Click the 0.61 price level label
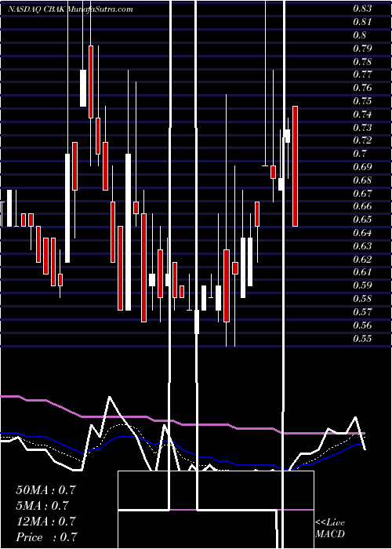The width and height of the screenshot is (392, 549). click(x=362, y=272)
